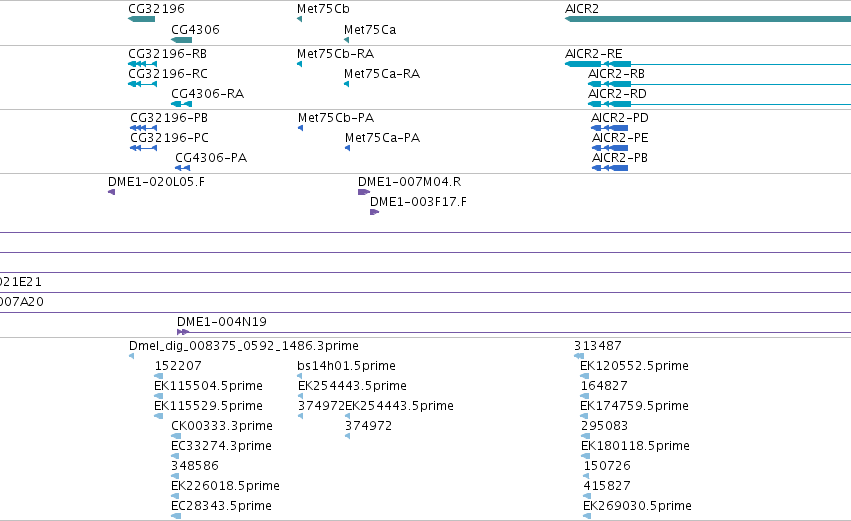Select protein AICR2-PB

tap(620, 158)
